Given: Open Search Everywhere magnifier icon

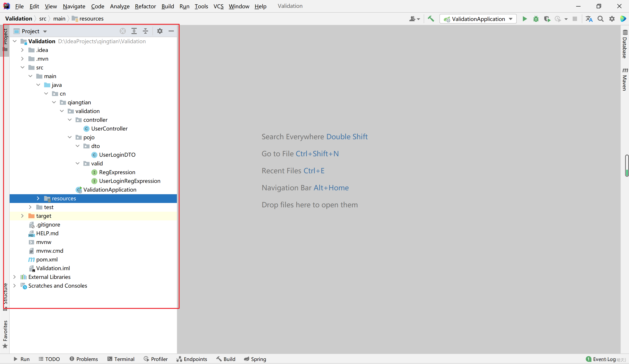Looking at the screenshot, I should click(x=600, y=19).
